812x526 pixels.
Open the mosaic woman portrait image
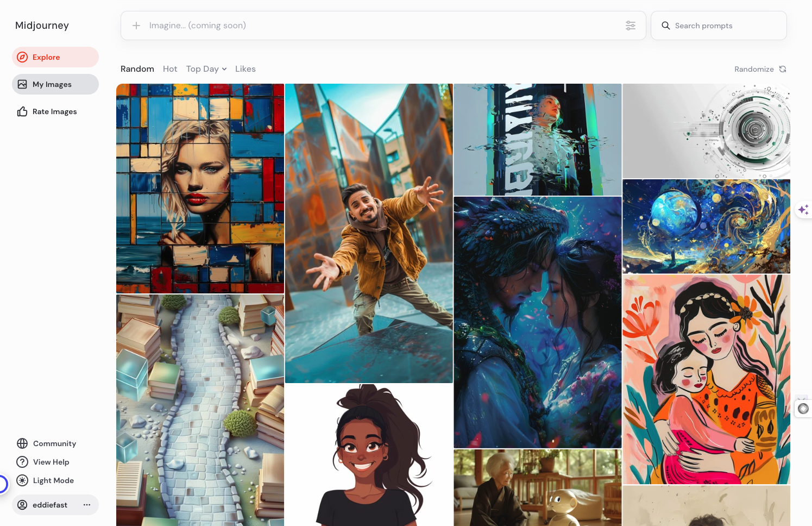(x=200, y=189)
